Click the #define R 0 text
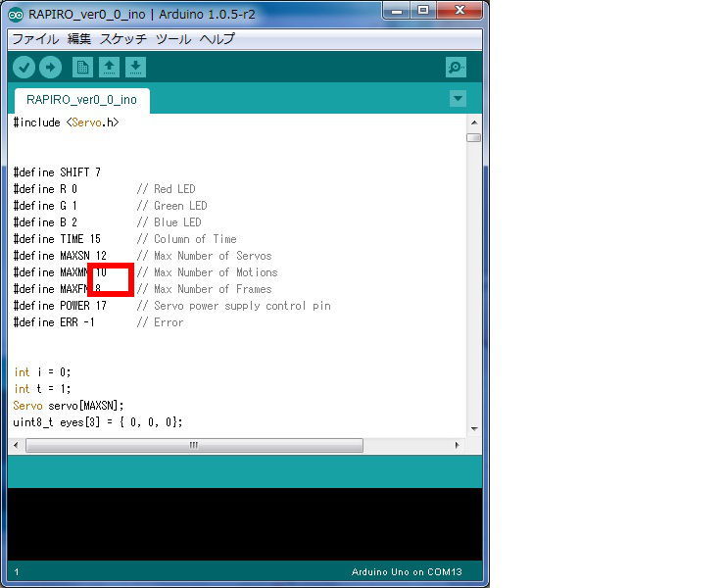The width and height of the screenshot is (725, 588). [45, 189]
